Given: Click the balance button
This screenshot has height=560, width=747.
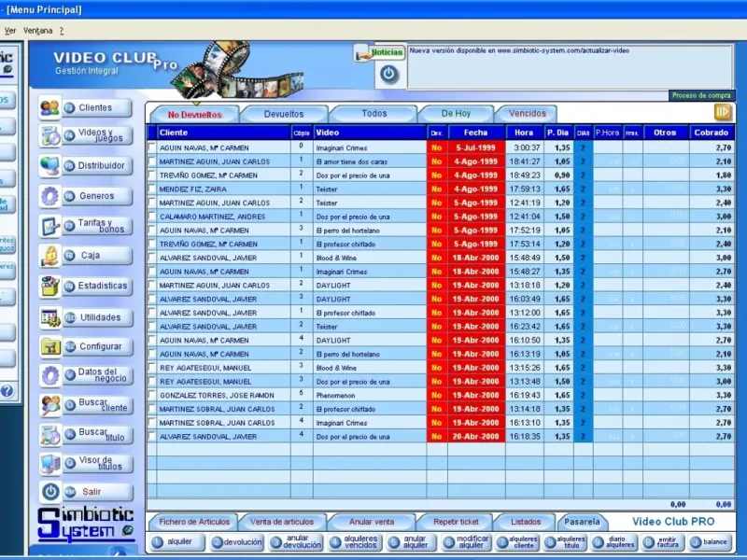Looking at the screenshot, I should click(x=710, y=542).
